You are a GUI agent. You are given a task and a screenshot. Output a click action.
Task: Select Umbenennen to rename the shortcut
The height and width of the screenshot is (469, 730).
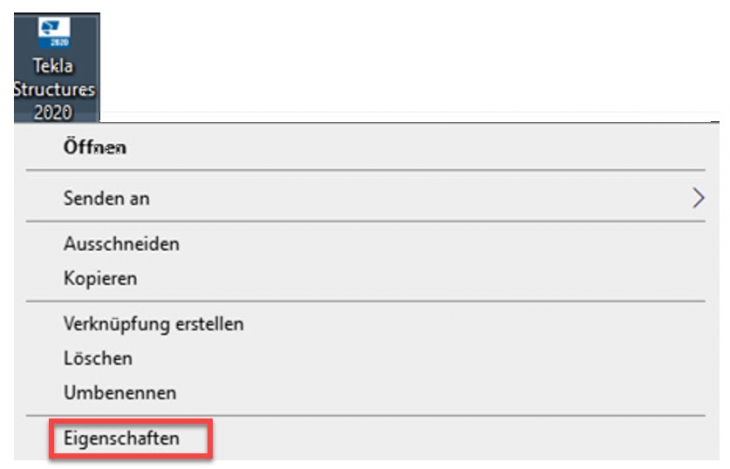tap(365, 393)
